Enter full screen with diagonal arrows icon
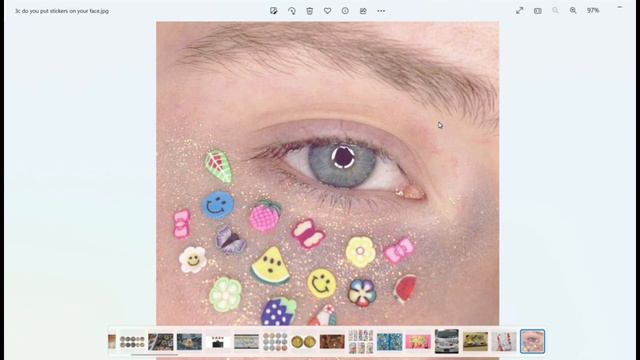640x360 pixels. pos(519,11)
